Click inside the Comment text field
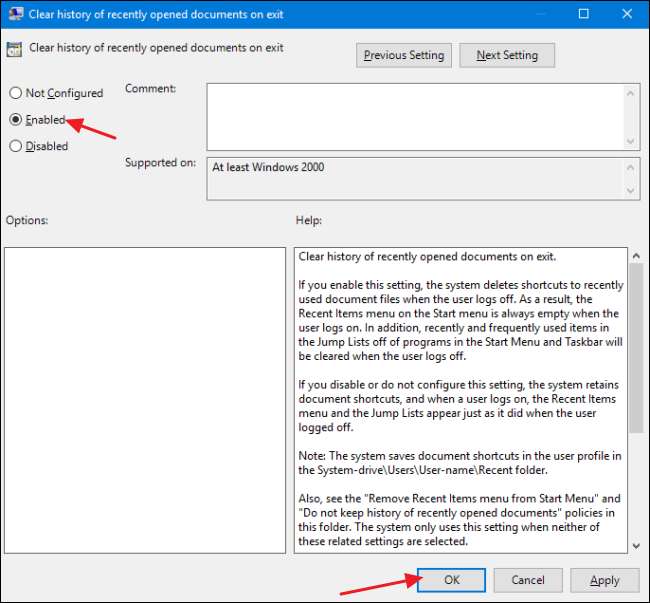This screenshot has width=650, height=603. 416,117
